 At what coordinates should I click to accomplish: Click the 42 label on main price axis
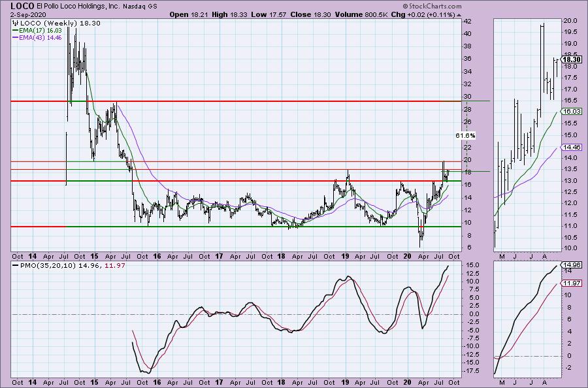468,22
